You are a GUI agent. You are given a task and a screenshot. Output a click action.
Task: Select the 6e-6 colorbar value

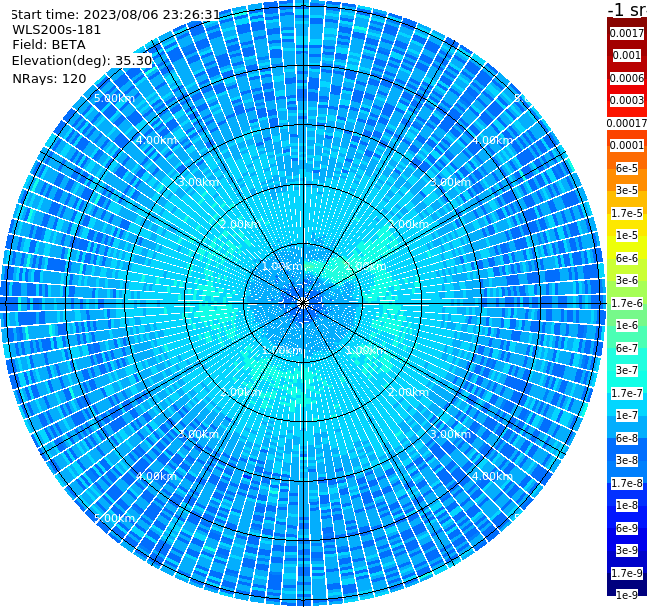pyautogui.click(x=627, y=258)
